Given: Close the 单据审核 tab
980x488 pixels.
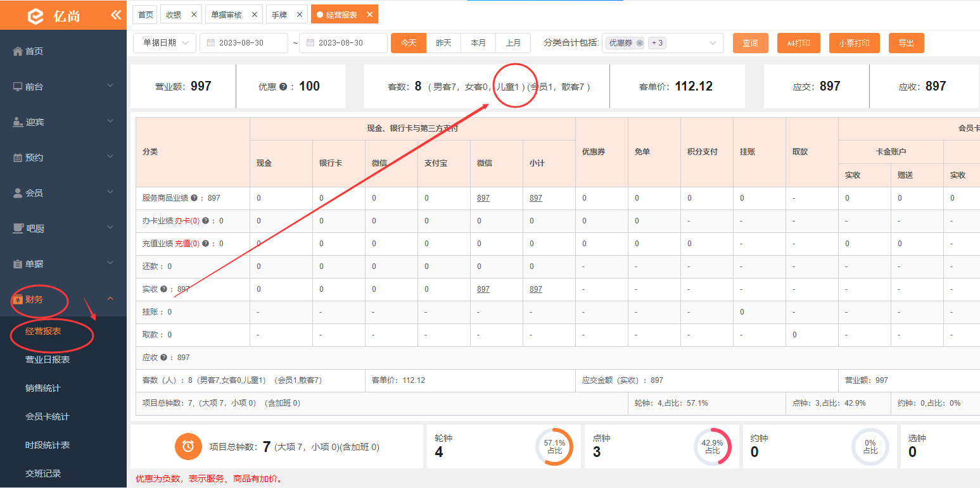Looking at the screenshot, I should point(254,15).
